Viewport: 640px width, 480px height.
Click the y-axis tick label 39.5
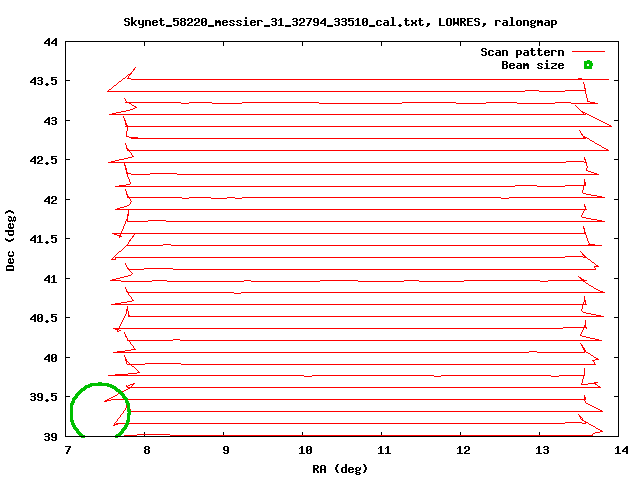click(44, 397)
